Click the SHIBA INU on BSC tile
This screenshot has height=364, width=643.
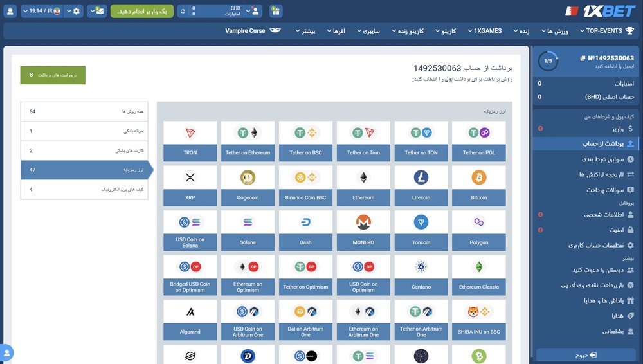[479, 318]
